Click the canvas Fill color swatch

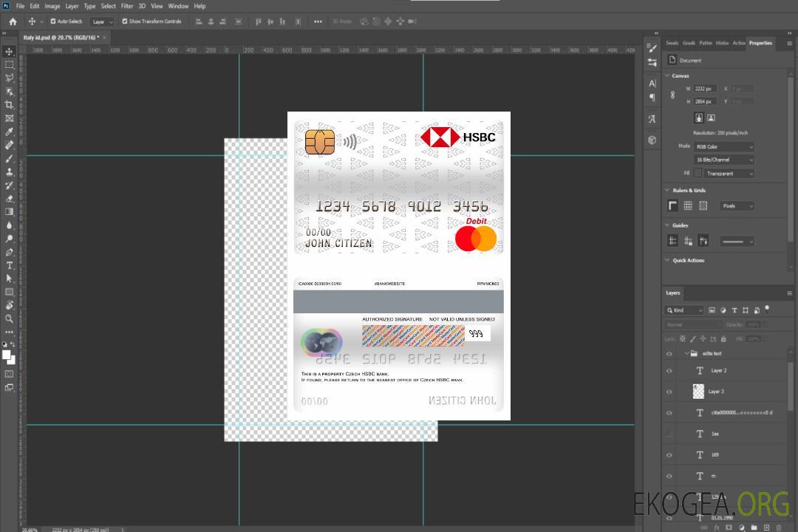tap(698, 173)
